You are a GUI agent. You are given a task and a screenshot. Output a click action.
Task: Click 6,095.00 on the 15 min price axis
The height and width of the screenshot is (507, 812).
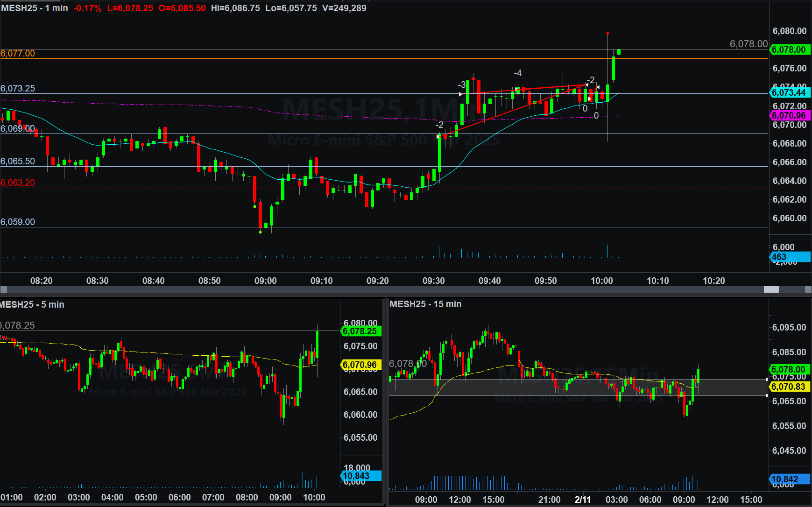[789, 327]
